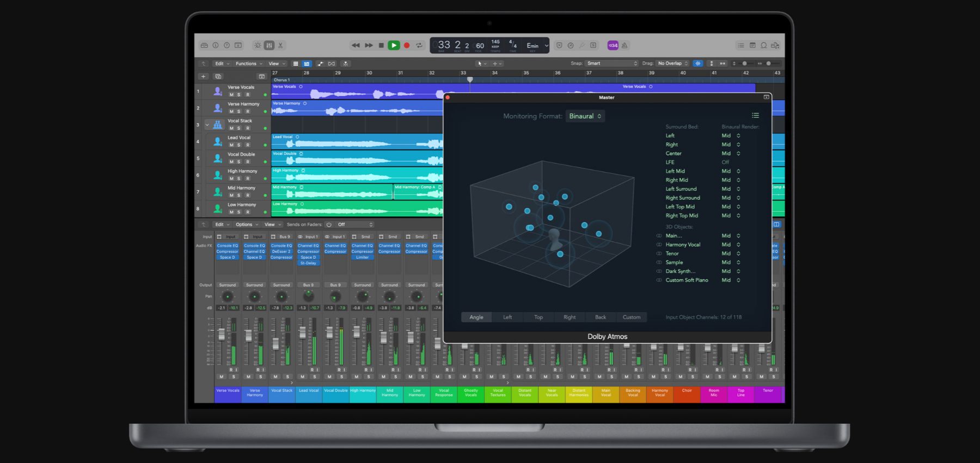Open the List Editors icon
The image size is (980, 463).
click(x=740, y=45)
